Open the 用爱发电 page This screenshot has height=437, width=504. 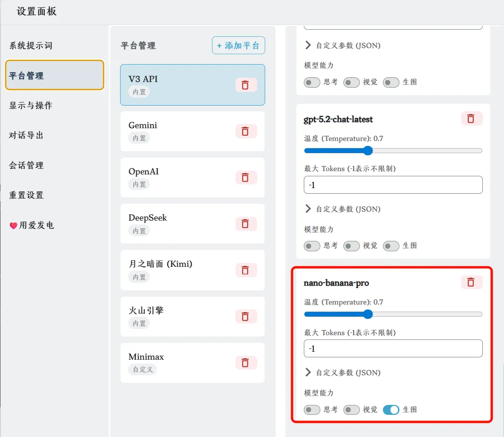[x=55, y=225]
